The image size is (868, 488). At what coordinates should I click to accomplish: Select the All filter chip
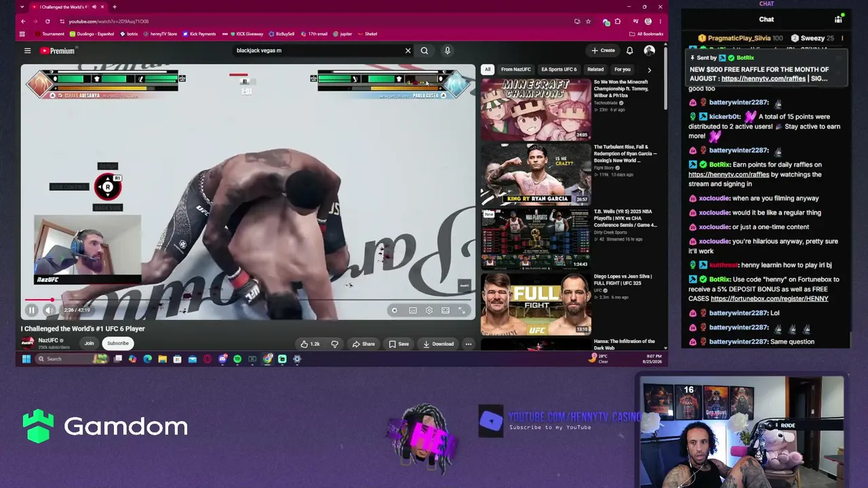coord(488,69)
